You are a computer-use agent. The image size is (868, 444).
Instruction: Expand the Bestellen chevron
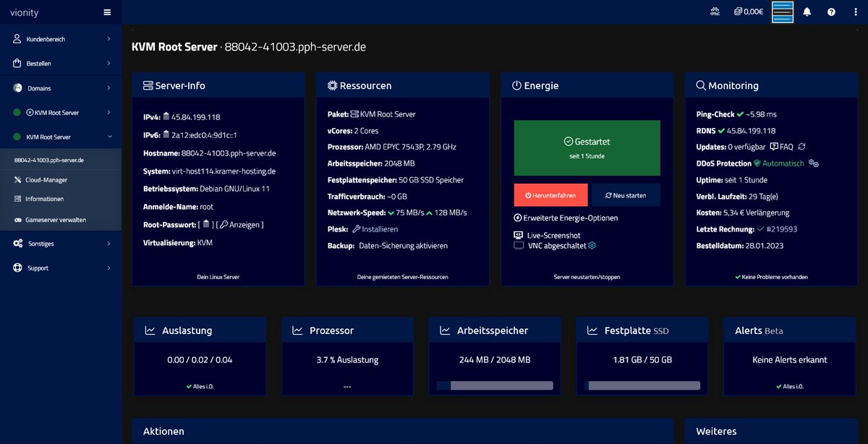click(109, 64)
